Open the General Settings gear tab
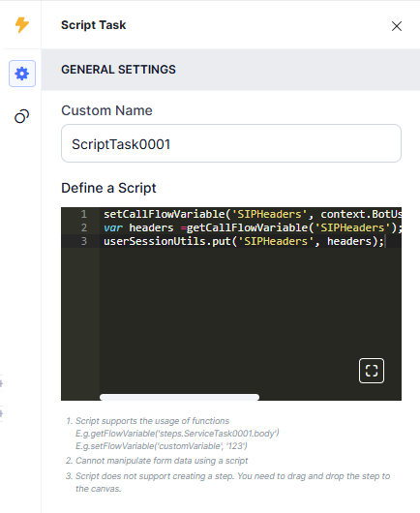 tap(22, 74)
